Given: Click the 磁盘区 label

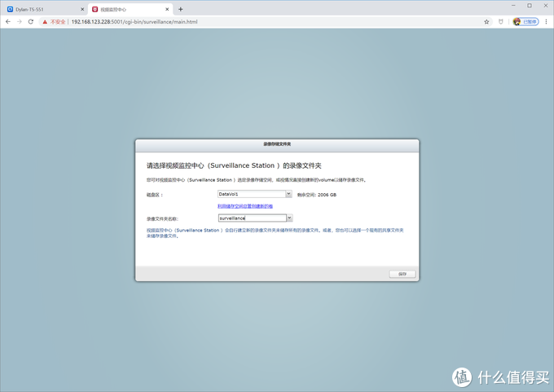Looking at the screenshot, I should point(155,195).
